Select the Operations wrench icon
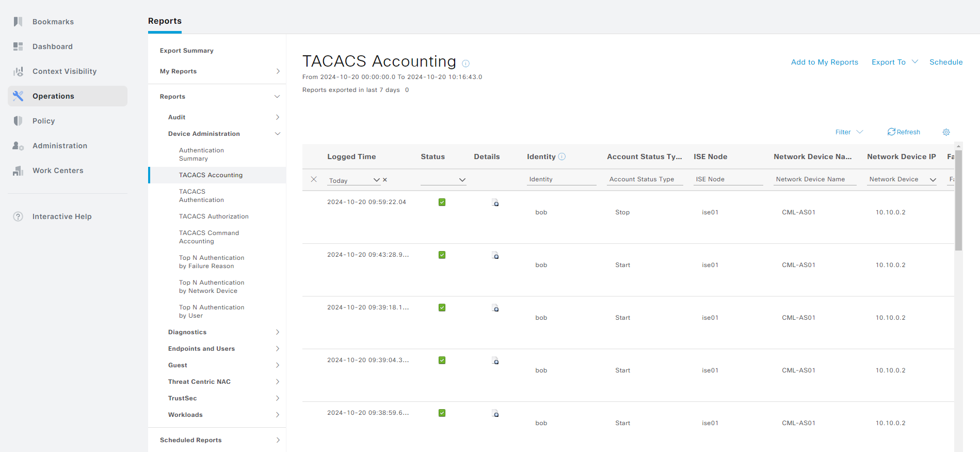The height and width of the screenshot is (452, 980). coord(18,96)
